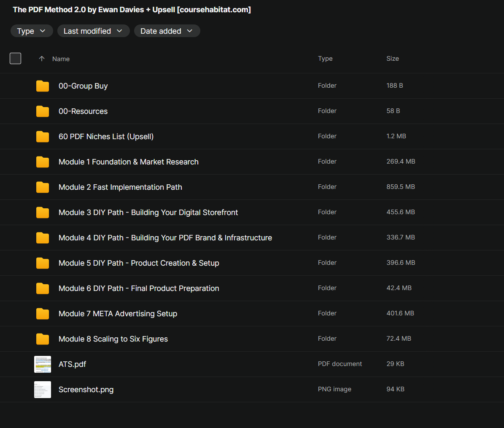Expand the Last modified filter
This screenshot has width=504, height=428.
[93, 31]
